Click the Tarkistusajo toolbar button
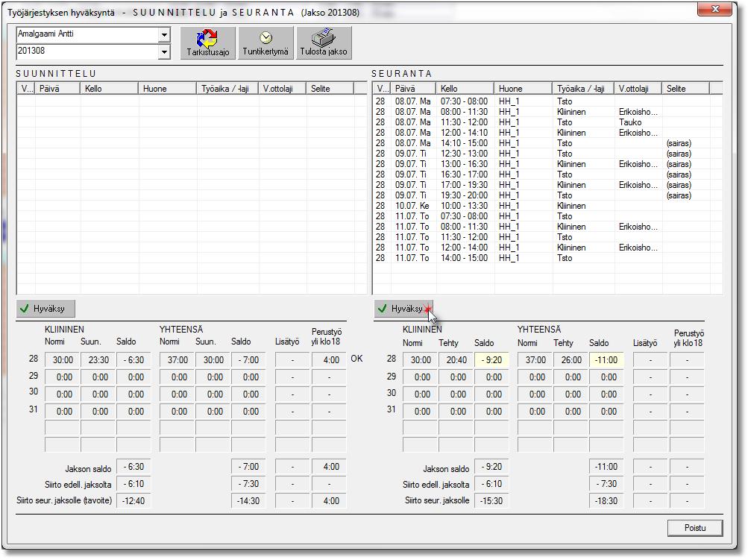This screenshot has width=748, height=560. [207, 43]
